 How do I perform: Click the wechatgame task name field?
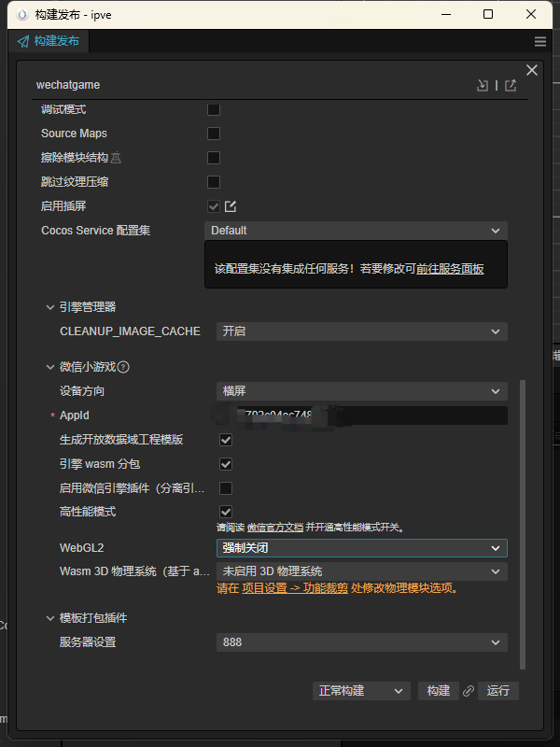pos(68,85)
